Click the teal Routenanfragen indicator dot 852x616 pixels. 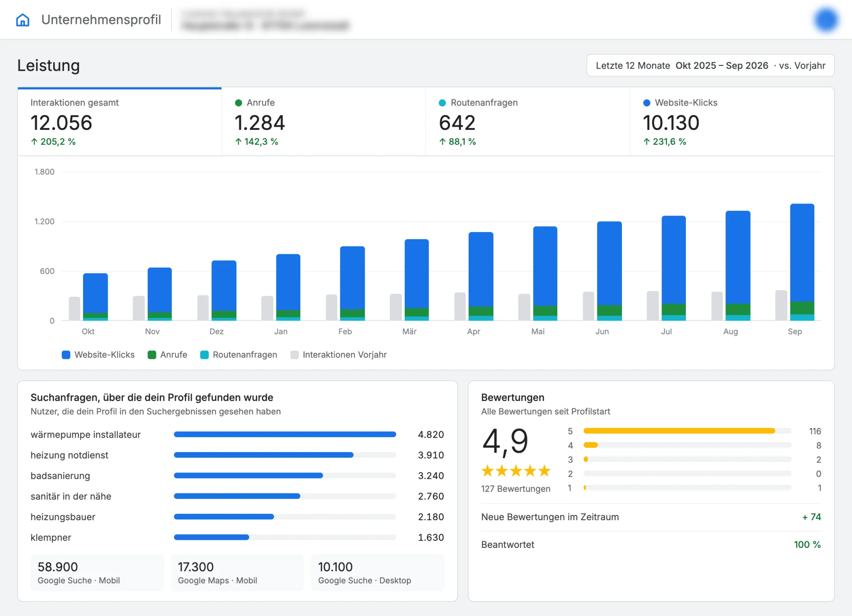442,103
